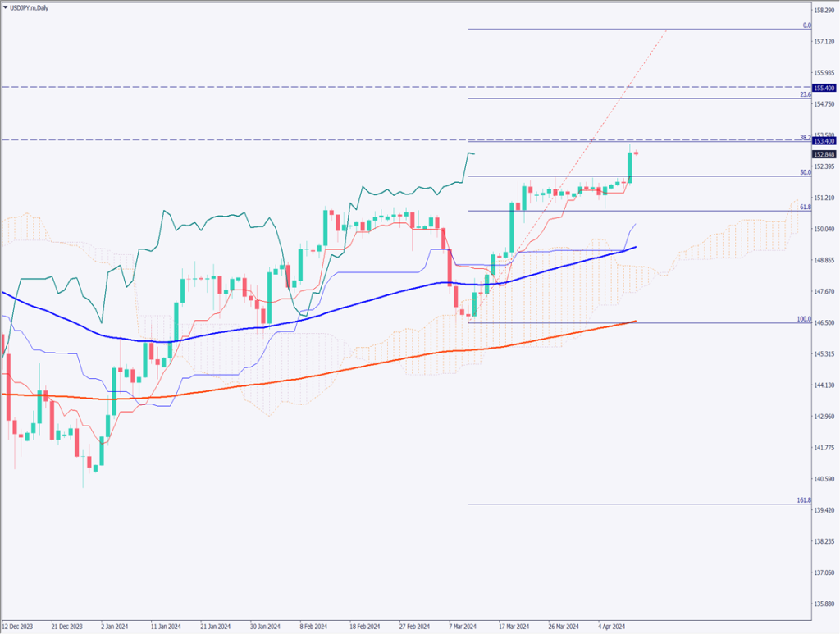
Task: Click the Fibonacci 50.0 level label
Action: coord(806,173)
